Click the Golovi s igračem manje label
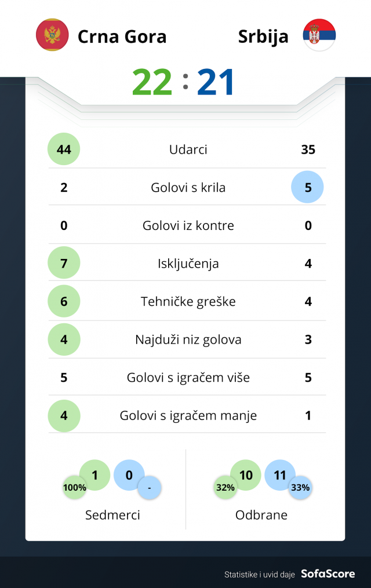Image resolution: width=371 pixels, height=588 pixels. click(188, 415)
